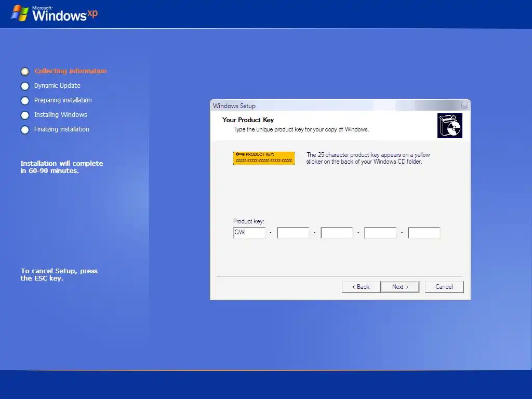Click the Preparing installation step bullet

(x=25, y=101)
